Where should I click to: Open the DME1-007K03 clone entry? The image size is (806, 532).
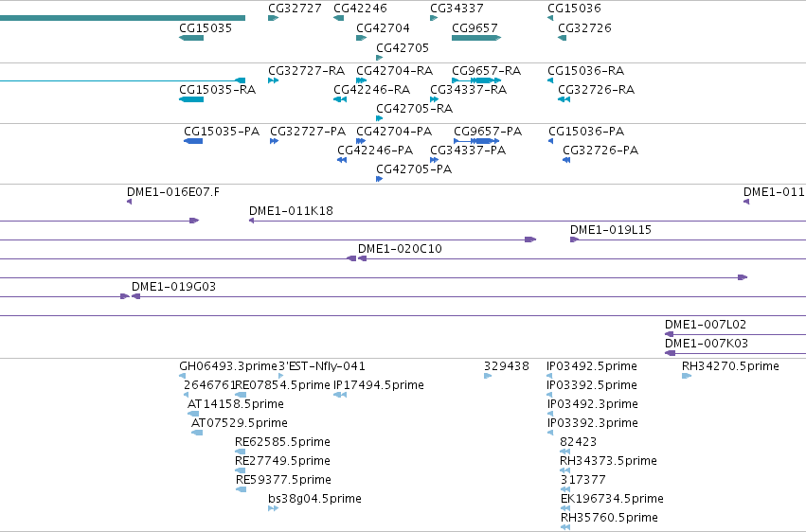tap(735, 353)
